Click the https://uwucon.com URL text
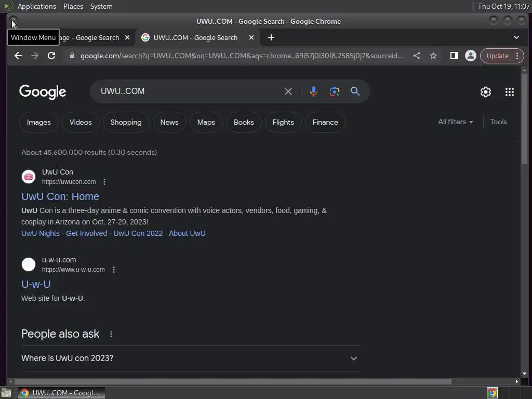532x399 pixels. (69, 182)
